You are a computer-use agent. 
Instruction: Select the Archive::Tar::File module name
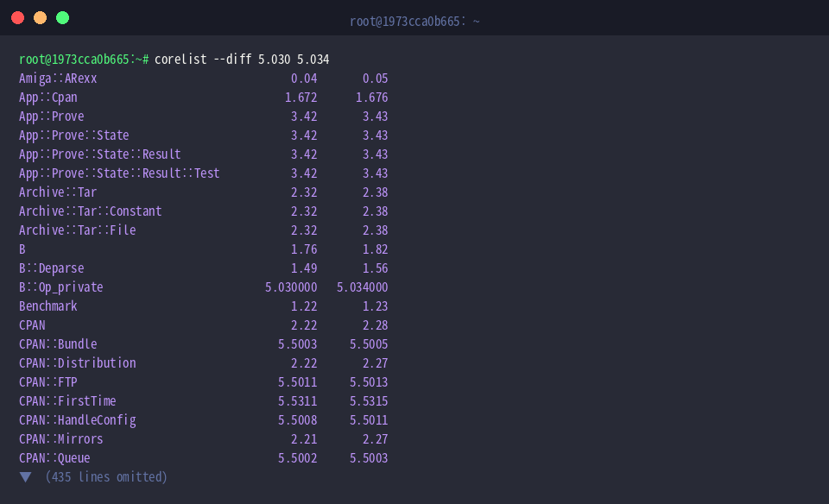click(78, 230)
